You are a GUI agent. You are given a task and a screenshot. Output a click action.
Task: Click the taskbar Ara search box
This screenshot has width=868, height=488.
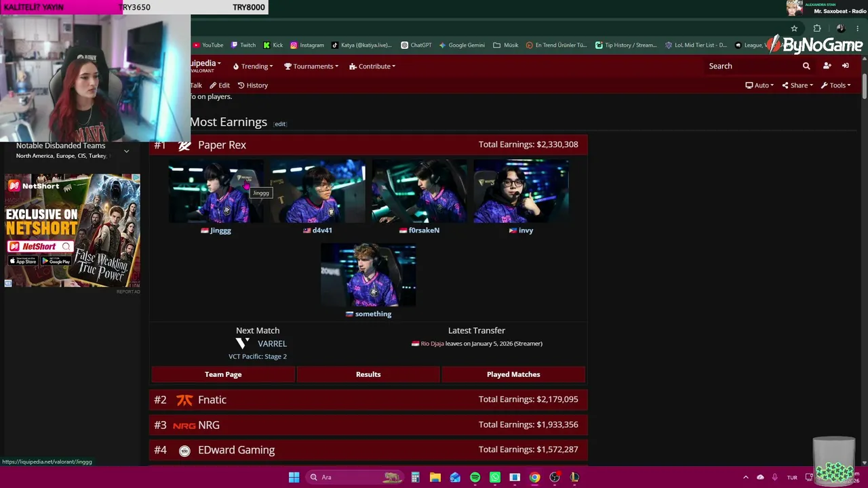355,477
